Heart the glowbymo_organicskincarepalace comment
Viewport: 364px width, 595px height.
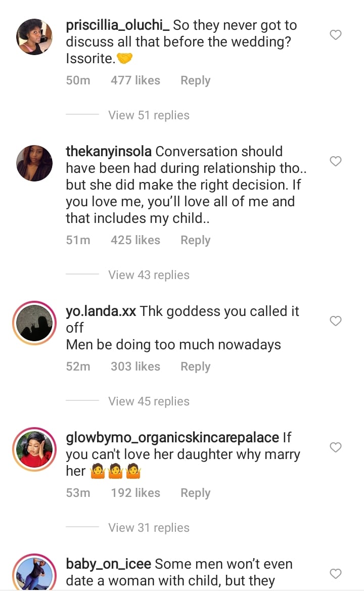[336, 447]
